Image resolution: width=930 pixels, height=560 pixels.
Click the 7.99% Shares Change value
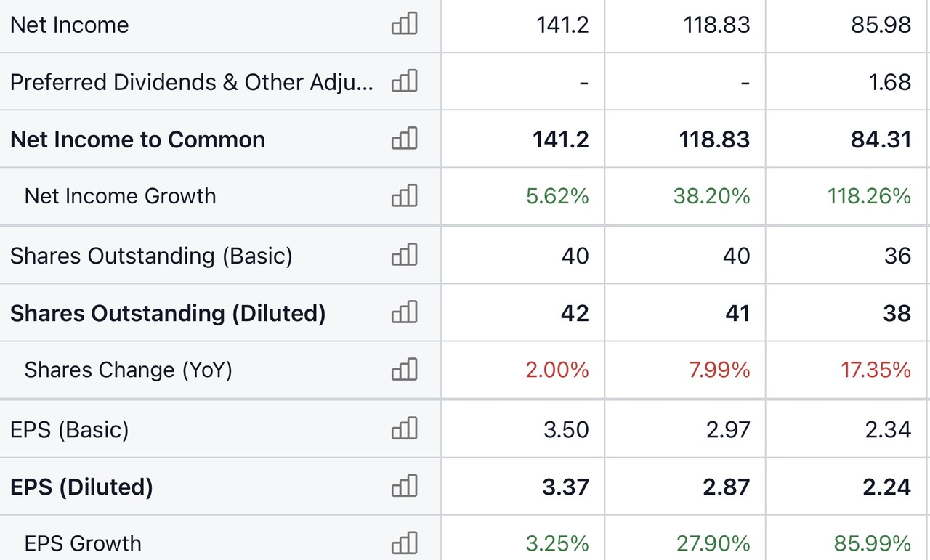pyautogui.click(x=719, y=370)
